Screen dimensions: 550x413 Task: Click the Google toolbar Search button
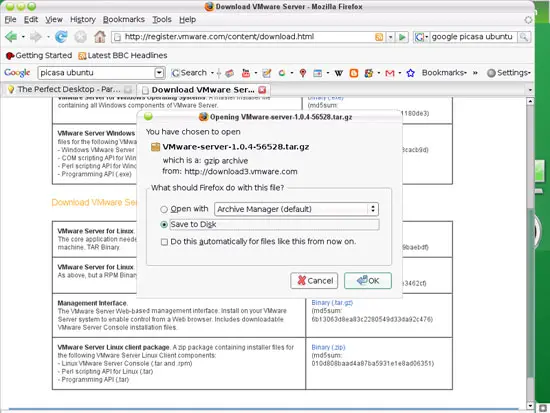tap(189, 73)
